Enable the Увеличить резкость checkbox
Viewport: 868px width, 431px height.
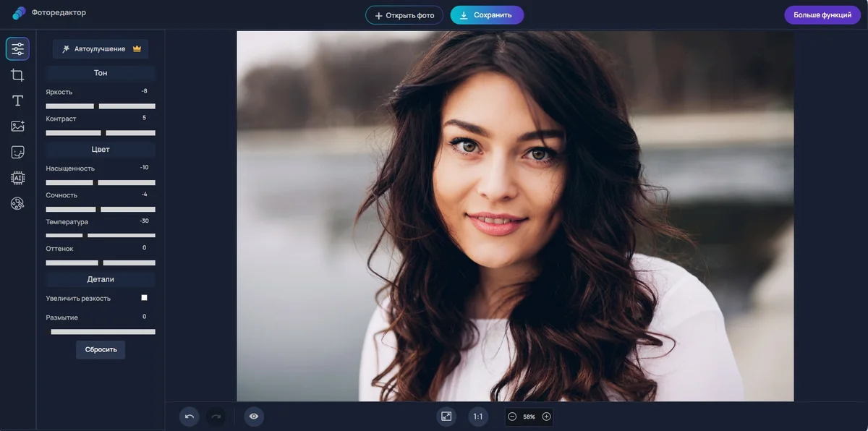(x=144, y=297)
